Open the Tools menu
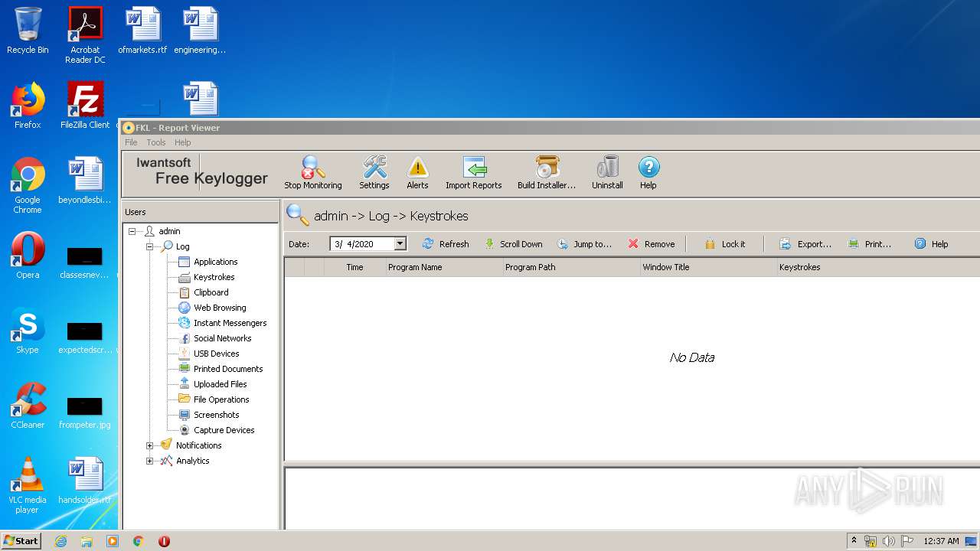980x551 pixels. coord(156,142)
